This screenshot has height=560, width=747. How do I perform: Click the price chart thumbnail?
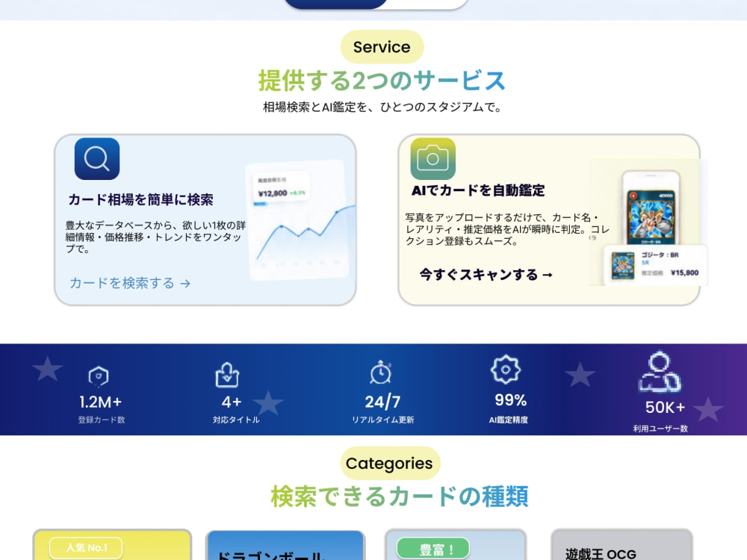pos(300,220)
